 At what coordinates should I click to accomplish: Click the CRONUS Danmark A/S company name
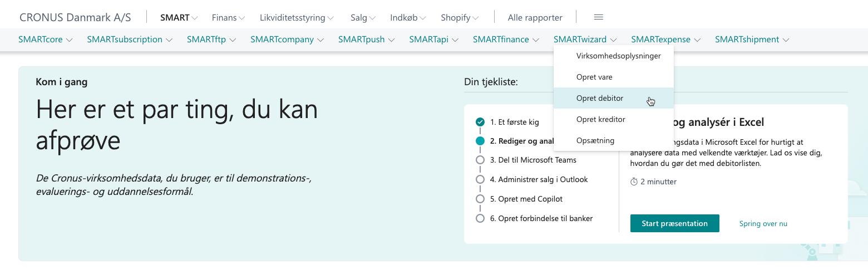point(75,17)
